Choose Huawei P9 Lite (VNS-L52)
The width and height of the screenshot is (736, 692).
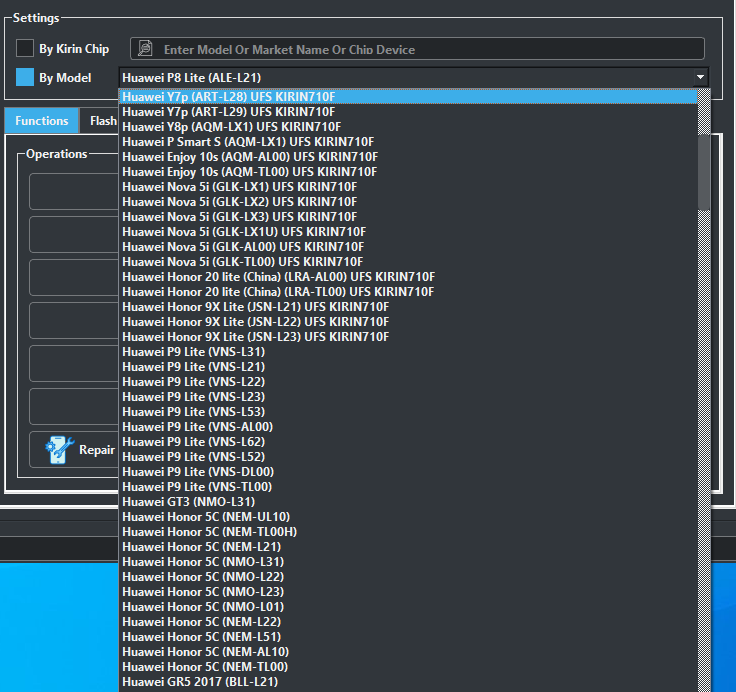point(408,457)
